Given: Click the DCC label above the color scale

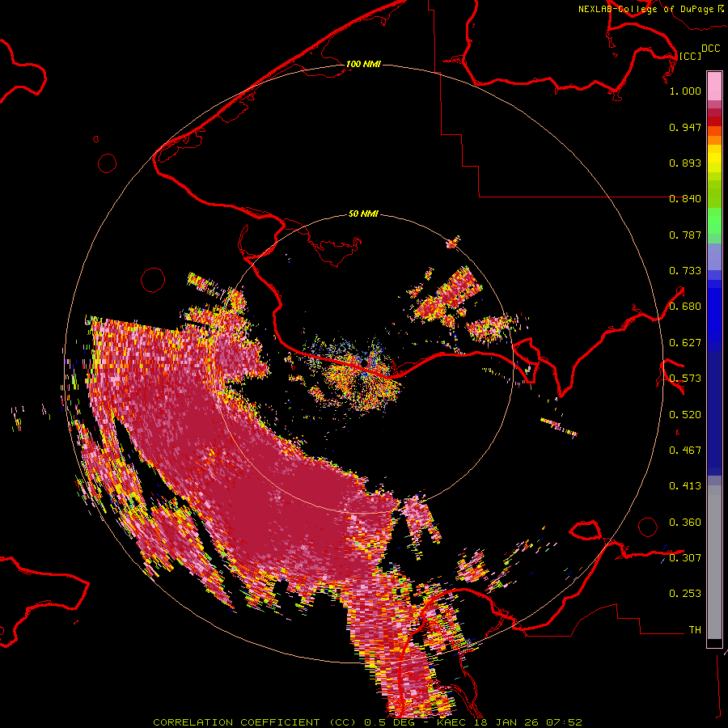Looking at the screenshot, I should tap(710, 49).
